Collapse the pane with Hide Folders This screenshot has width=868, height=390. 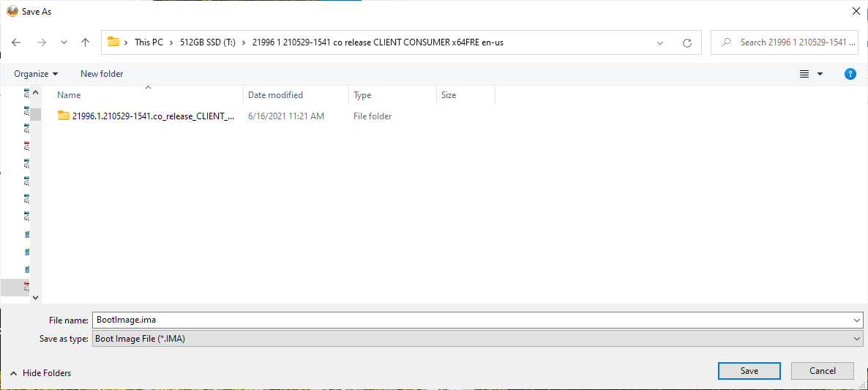coord(41,373)
